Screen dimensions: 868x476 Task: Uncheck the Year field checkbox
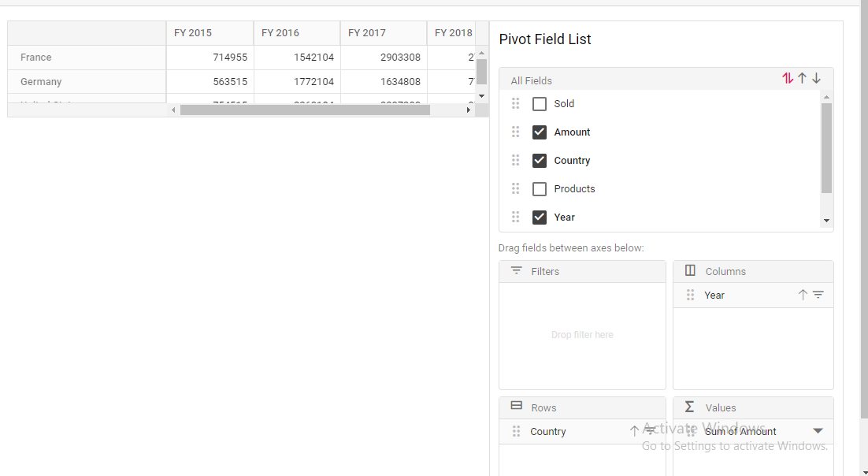[x=540, y=217]
